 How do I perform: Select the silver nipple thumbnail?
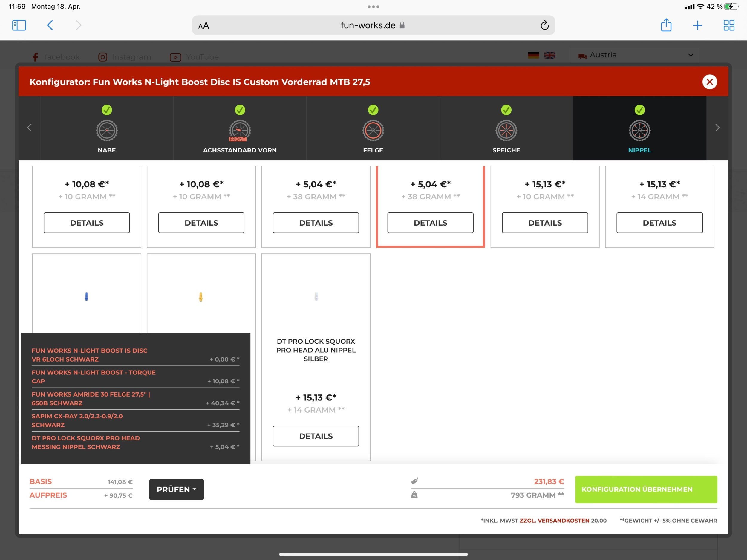pos(316,296)
